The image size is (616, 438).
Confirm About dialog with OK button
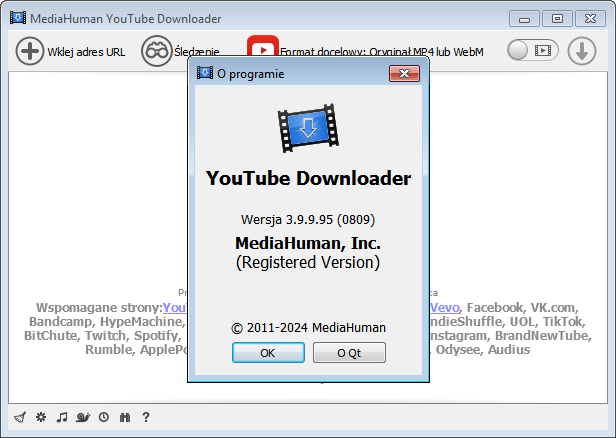click(268, 353)
